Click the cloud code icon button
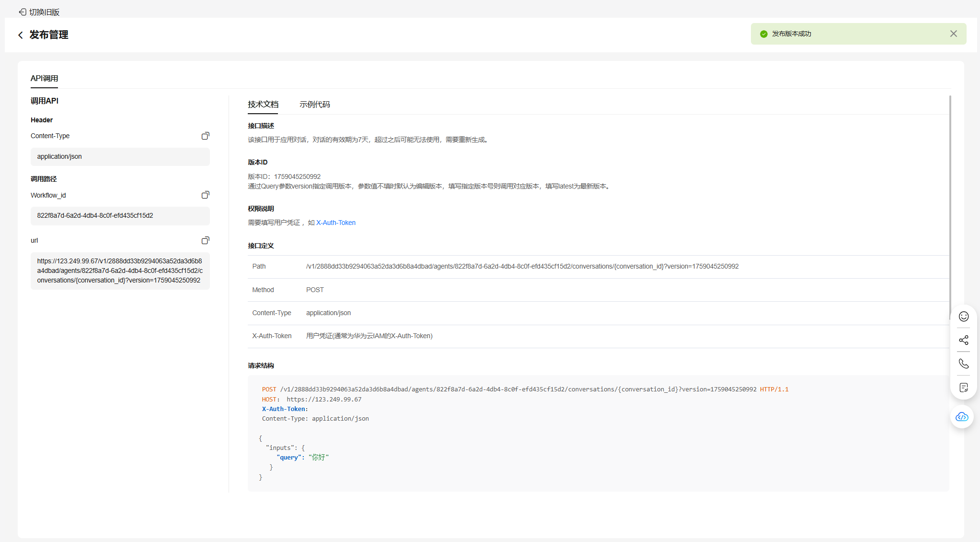This screenshot has height=542, width=980. point(962,417)
